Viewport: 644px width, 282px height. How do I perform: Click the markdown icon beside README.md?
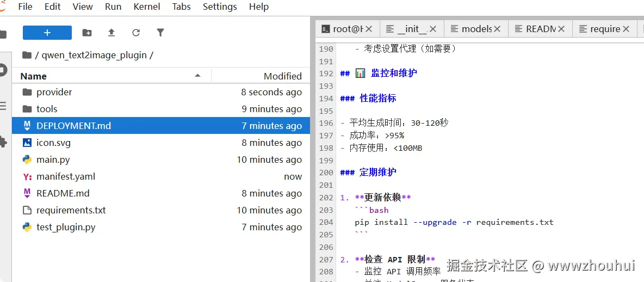pyautogui.click(x=27, y=194)
